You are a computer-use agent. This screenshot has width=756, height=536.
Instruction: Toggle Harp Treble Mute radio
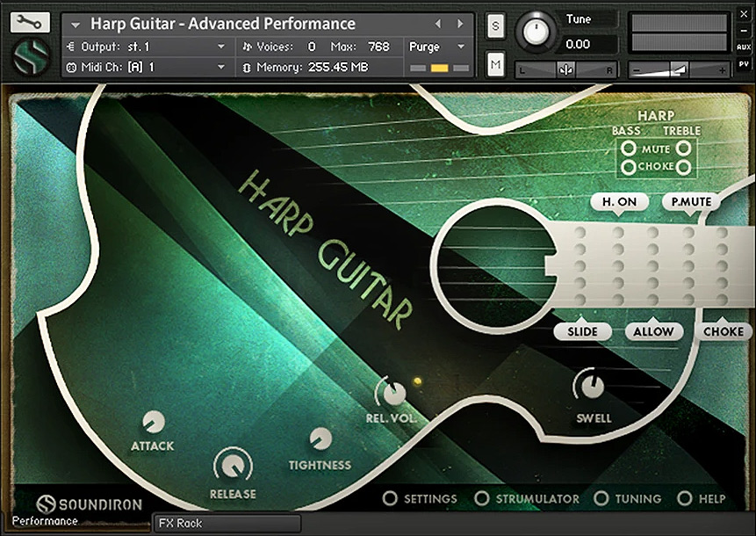[684, 148]
